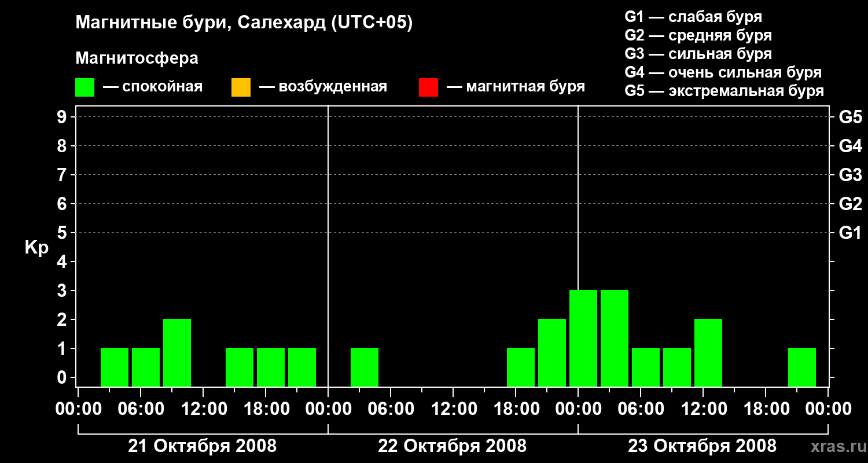Click the orange 'возбужденная' legend swatch
Image resolution: width=868 pixels, height=463 pixels.
(241, 87)
